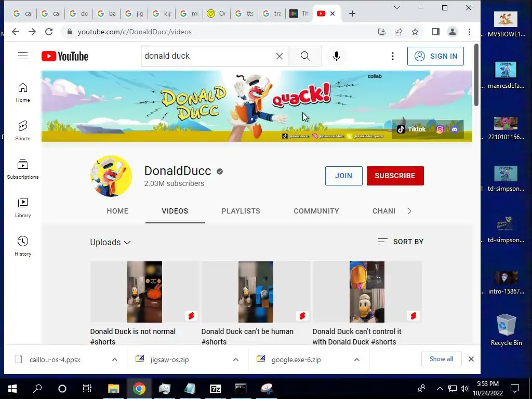Open the SORT BY menu
532x399 pixels.
401,242
